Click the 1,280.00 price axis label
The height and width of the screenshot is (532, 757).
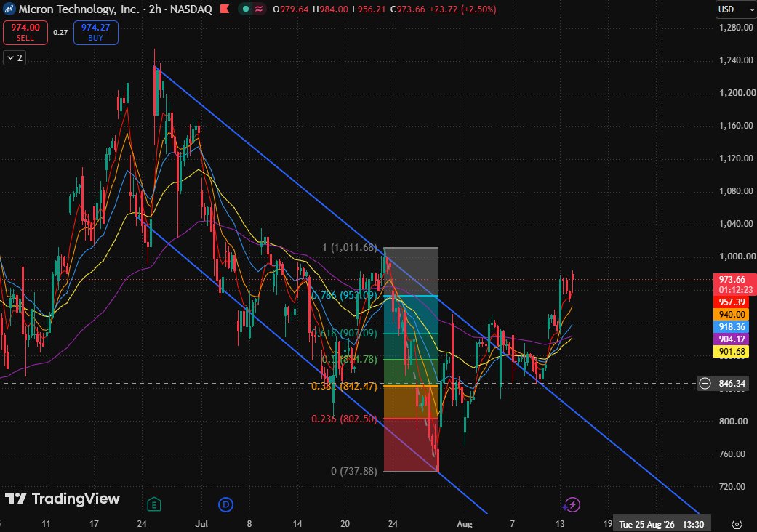[x=736, y=28]
